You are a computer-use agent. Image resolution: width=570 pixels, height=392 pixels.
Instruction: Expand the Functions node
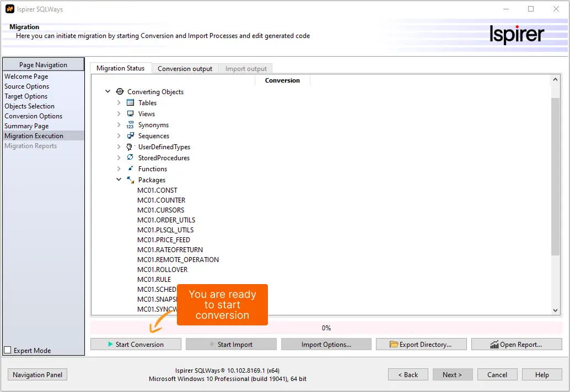coord(119,168)
